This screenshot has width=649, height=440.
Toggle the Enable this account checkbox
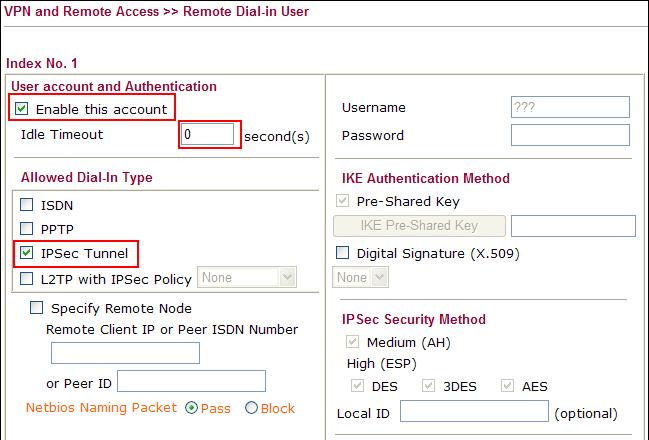point(22,108)
